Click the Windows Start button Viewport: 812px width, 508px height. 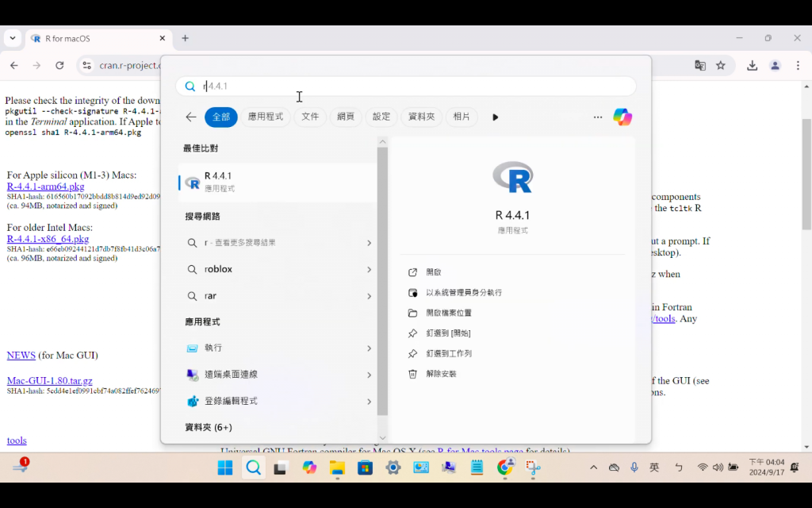click(x=224, y=468)
